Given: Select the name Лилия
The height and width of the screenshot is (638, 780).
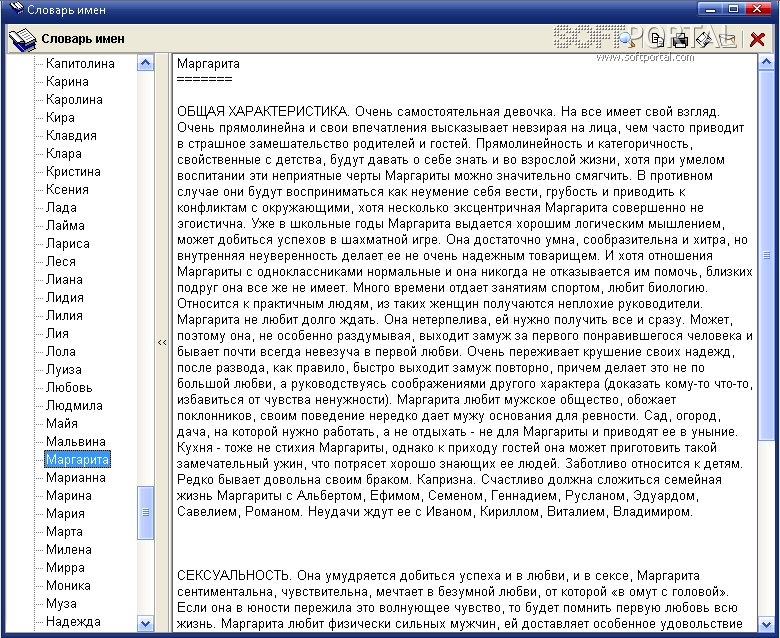Looking at the screenshot, I should [x=64, y=315].
